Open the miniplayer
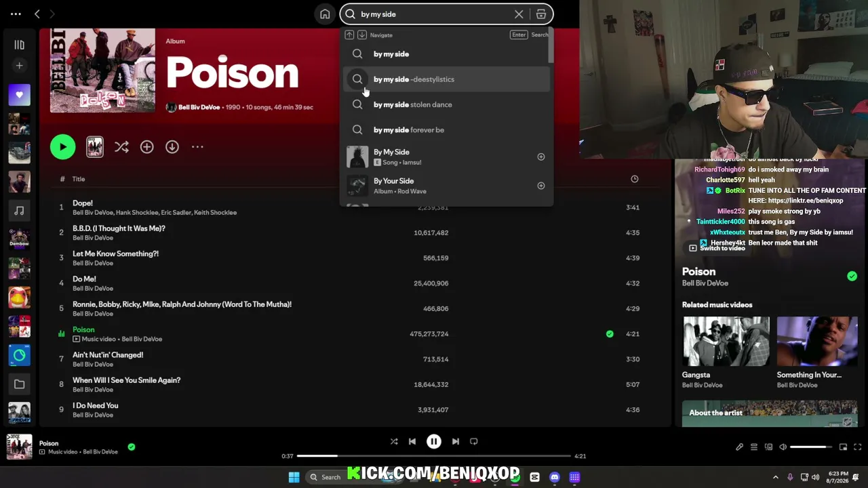 click(843, 447)
